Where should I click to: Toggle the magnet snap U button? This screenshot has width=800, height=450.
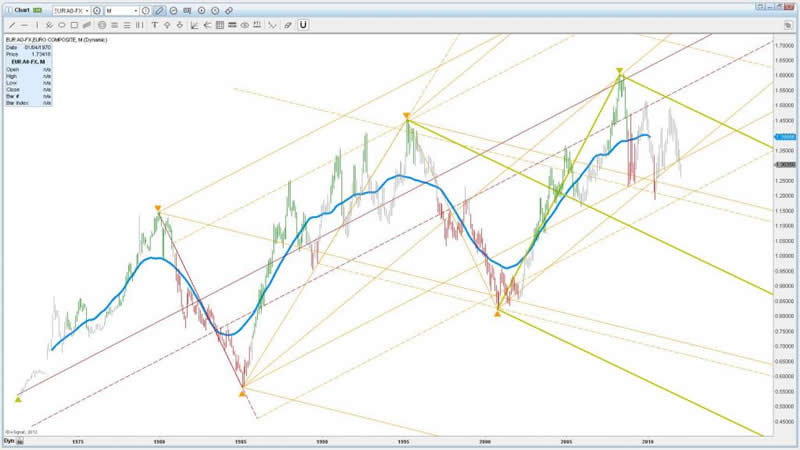(x=303, y=23)
